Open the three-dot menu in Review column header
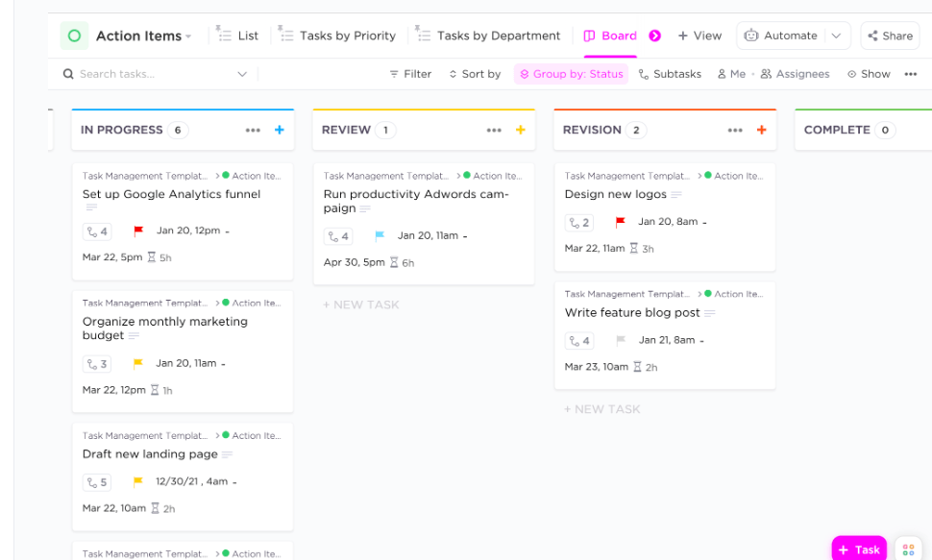The height and width of the screenshot is (560, 932). tap(494, 131)
